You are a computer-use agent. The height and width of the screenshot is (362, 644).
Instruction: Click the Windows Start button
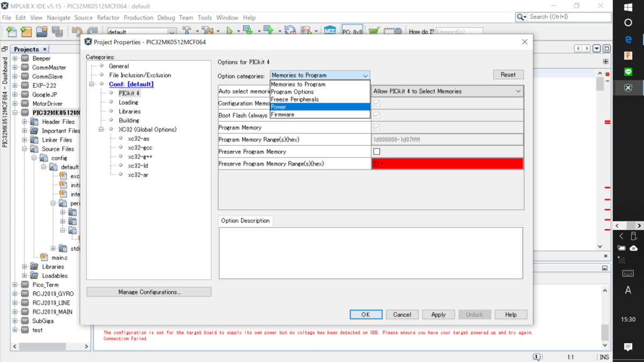coord(628,8)
